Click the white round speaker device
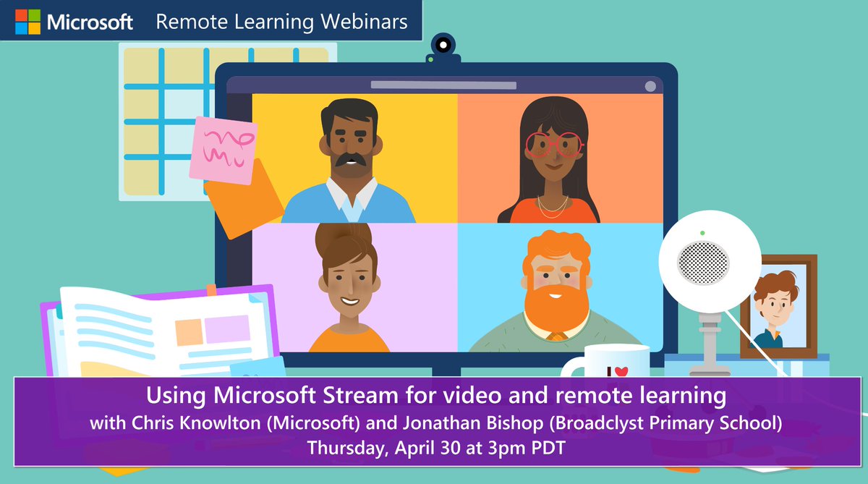The width and height of the screenshot is (868, 484). click(x=710, y=260)
